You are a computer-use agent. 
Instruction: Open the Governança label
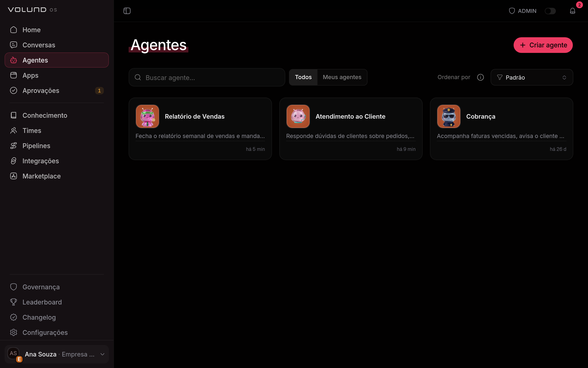(x=41, y=287)
